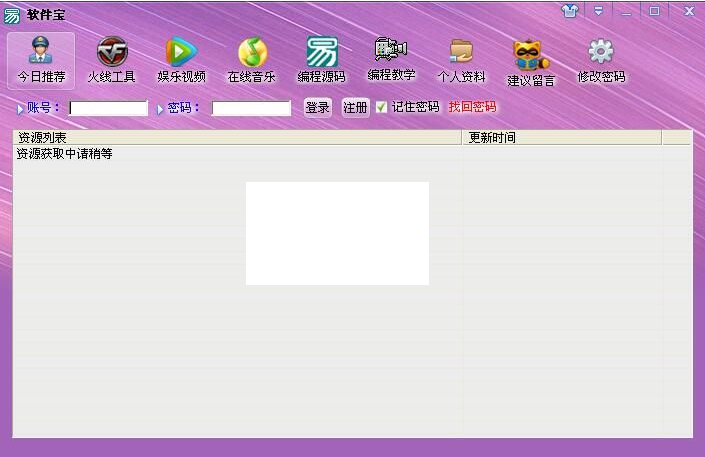This screenshot has width=705, height=457.
Task: Open the 今日推荐 section
Action: [41, 61]
